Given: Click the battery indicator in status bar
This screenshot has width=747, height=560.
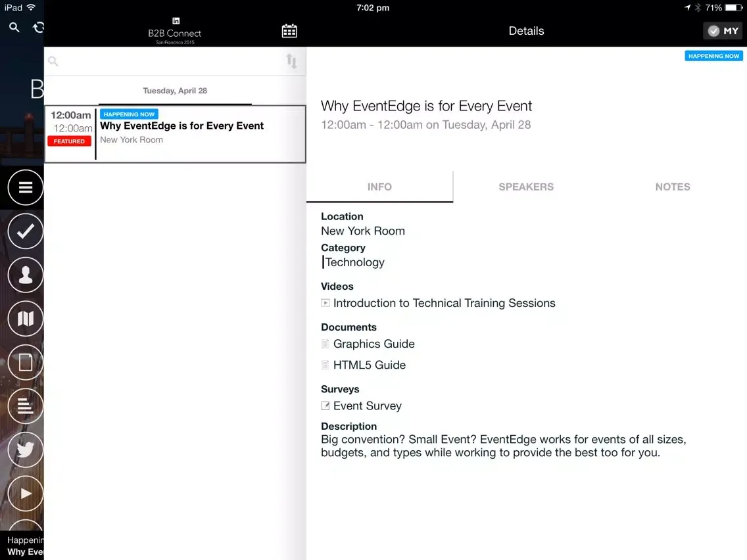Looking at the screenshot, I should coord(734,8).
